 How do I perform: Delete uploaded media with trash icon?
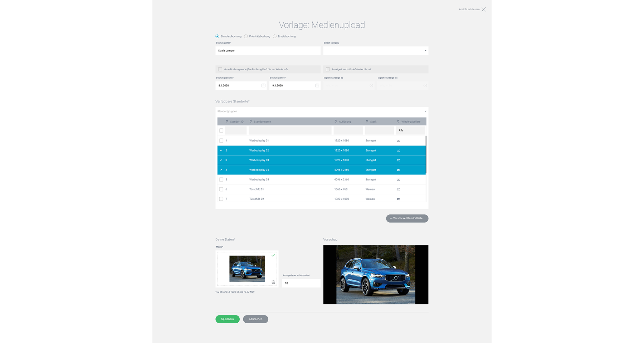tap(273, 282)
